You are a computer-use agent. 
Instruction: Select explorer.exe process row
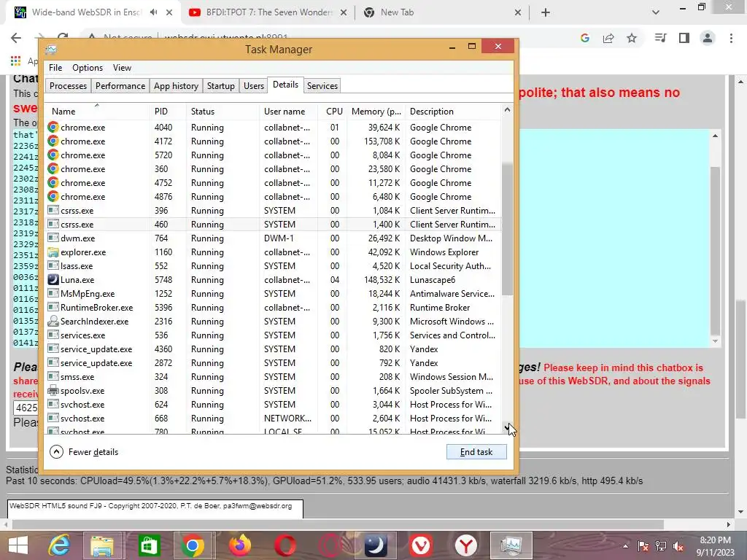point(274,252)
